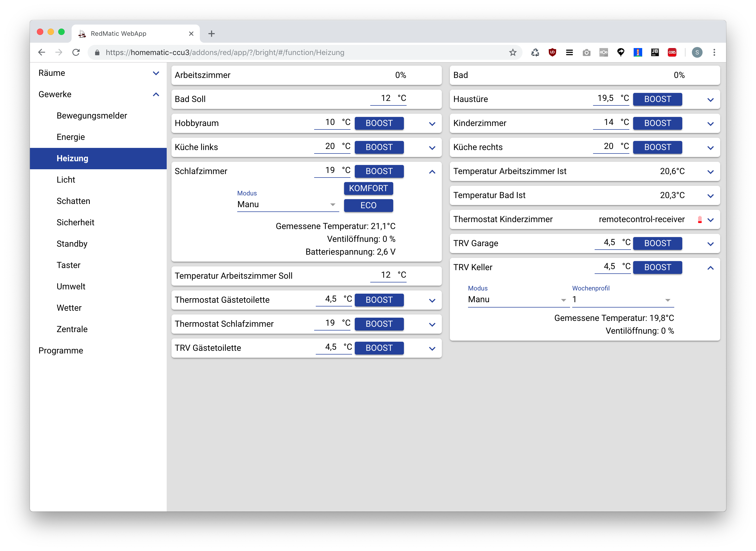Click BOOST for TRV Keller
The height and width of the screenshot is (551, 756).
(657, 267)
